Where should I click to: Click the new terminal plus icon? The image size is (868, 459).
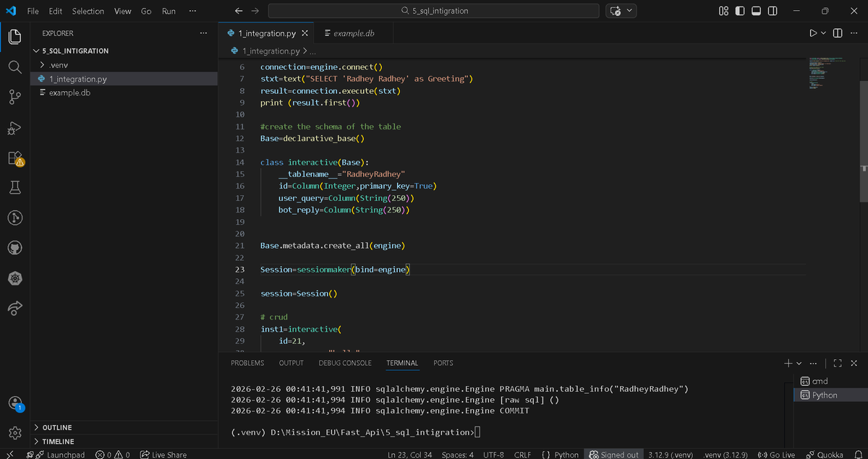tap(788, 363)
